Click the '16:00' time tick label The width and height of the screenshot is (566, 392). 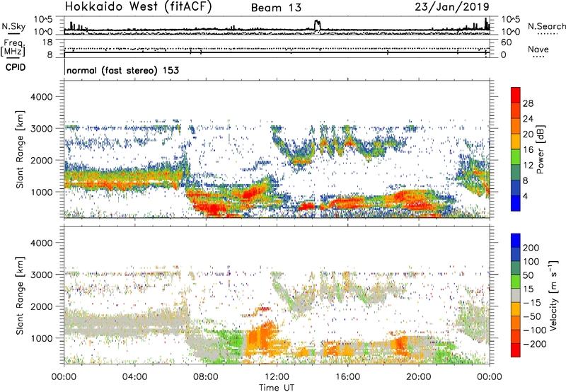(347, 377)
